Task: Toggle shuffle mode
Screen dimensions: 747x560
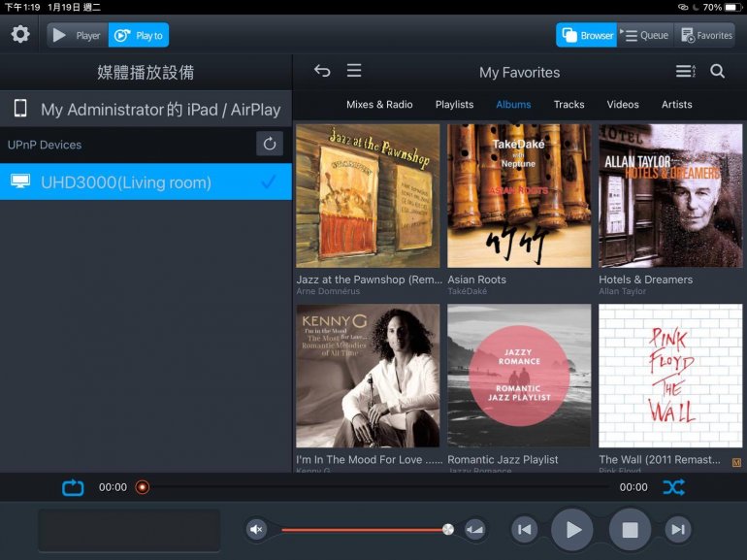Action: click(673, 487)
